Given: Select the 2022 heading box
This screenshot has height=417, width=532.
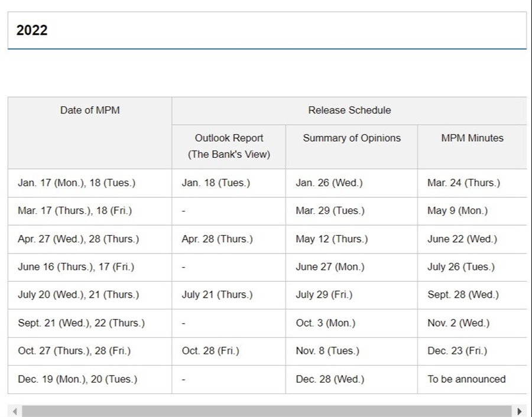Looking at the screenshot, I should [267, 30].
